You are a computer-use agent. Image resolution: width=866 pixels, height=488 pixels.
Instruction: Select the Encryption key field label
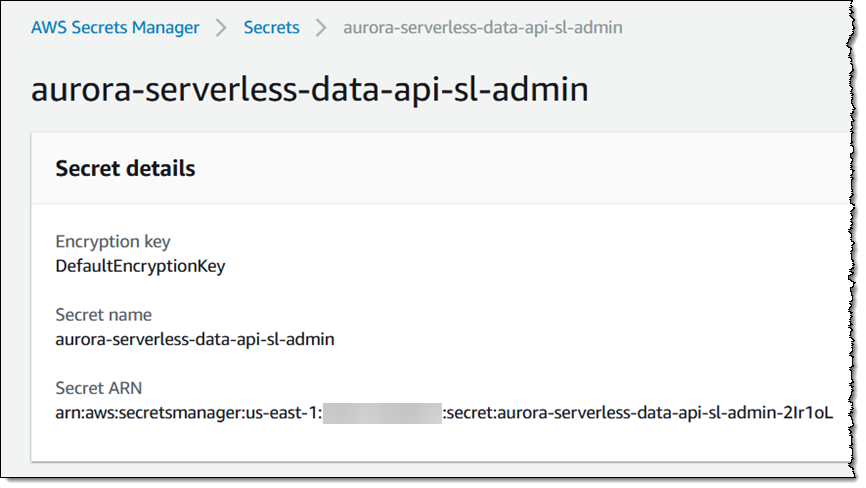tap(113, 242)
